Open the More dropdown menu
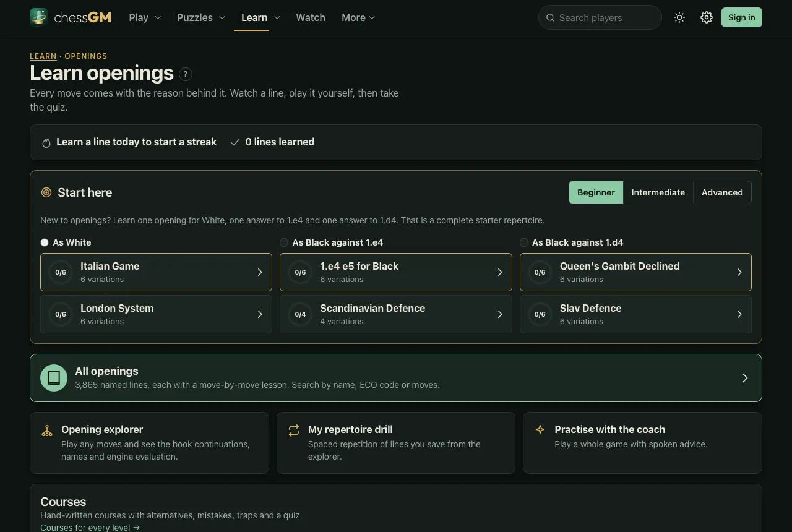 click(x=358, y=17)
